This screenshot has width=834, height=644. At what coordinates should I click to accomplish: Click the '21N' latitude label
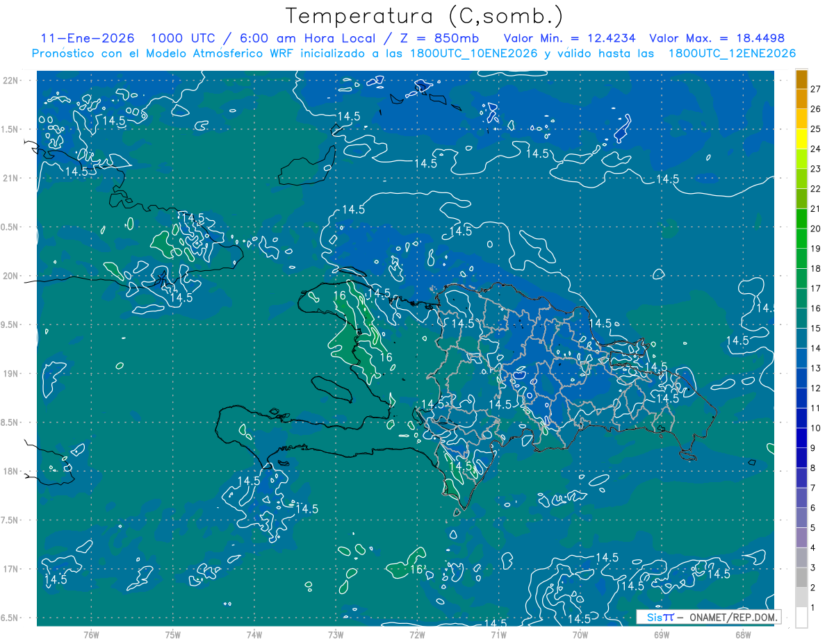point(12,179)
